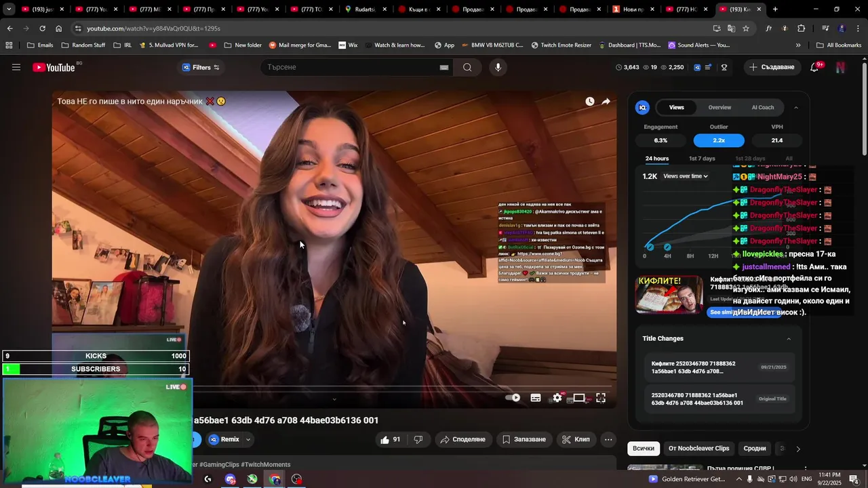
Task: Open the Views over time dropdown
Action: [x=686, y=176]
